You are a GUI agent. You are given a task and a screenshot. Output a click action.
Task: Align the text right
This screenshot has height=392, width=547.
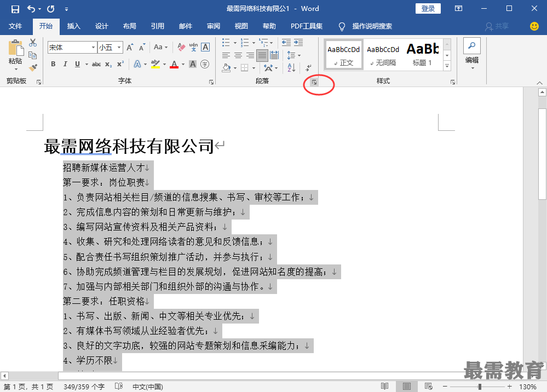tap(250, 55)
